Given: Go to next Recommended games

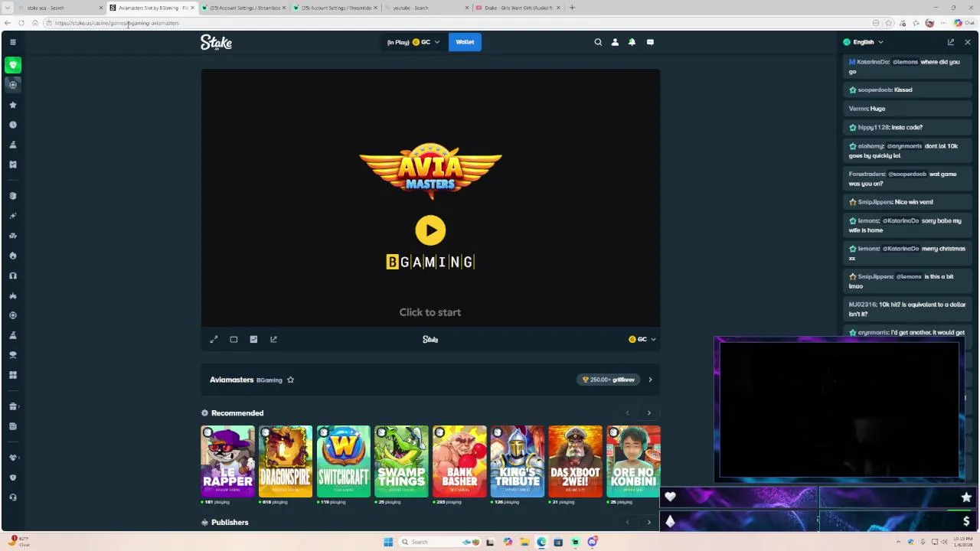Looking at the screenshot, I should coord(648,413).
